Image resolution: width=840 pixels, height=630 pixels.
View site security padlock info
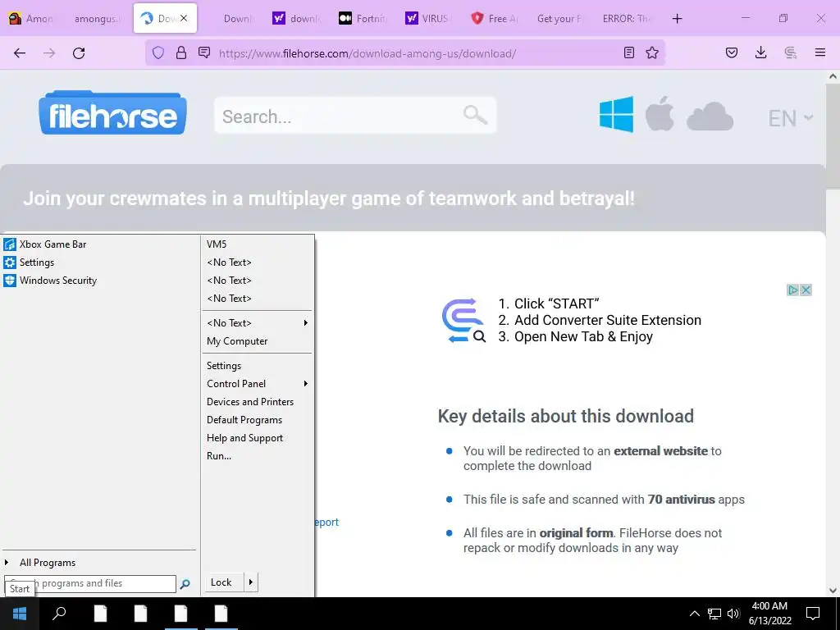[x=181, y=52]
